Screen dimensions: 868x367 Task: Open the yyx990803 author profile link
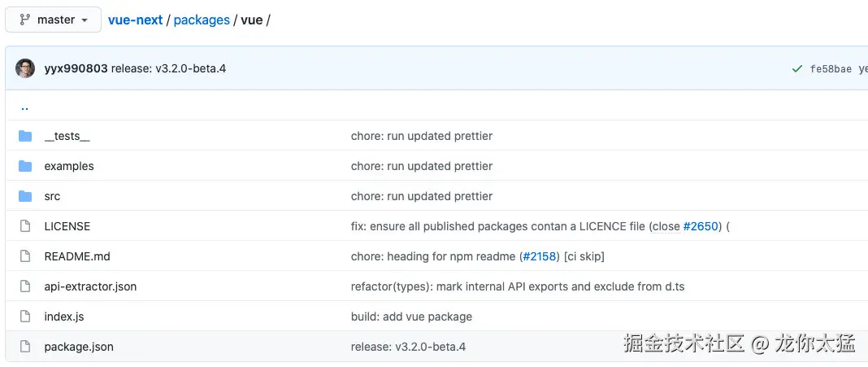click(x=76, y=68)
